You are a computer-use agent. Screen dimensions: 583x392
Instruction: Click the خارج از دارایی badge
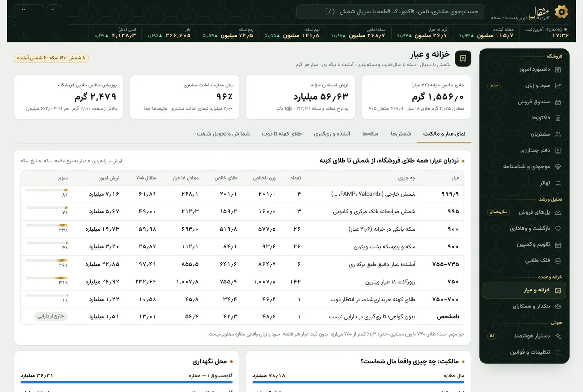pos(51,316)
